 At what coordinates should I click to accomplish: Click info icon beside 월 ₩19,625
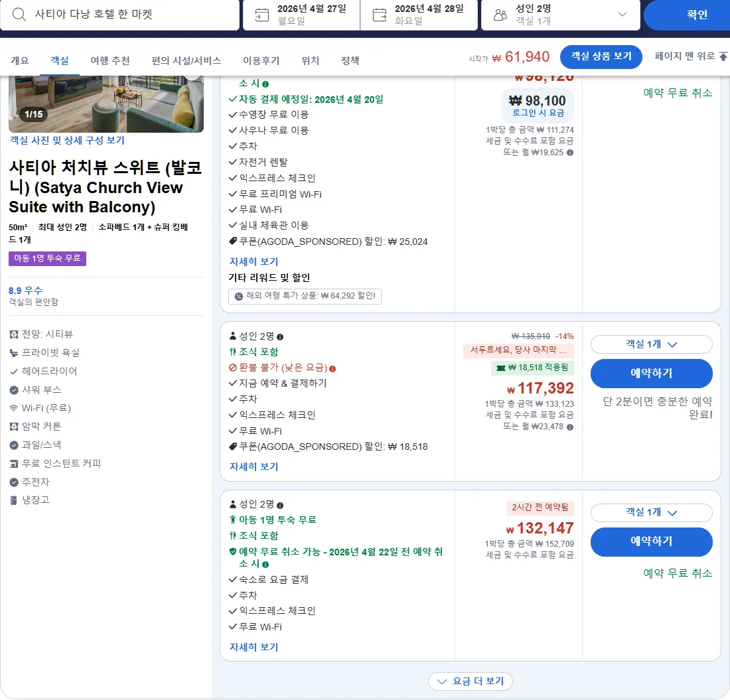[570, 153]
